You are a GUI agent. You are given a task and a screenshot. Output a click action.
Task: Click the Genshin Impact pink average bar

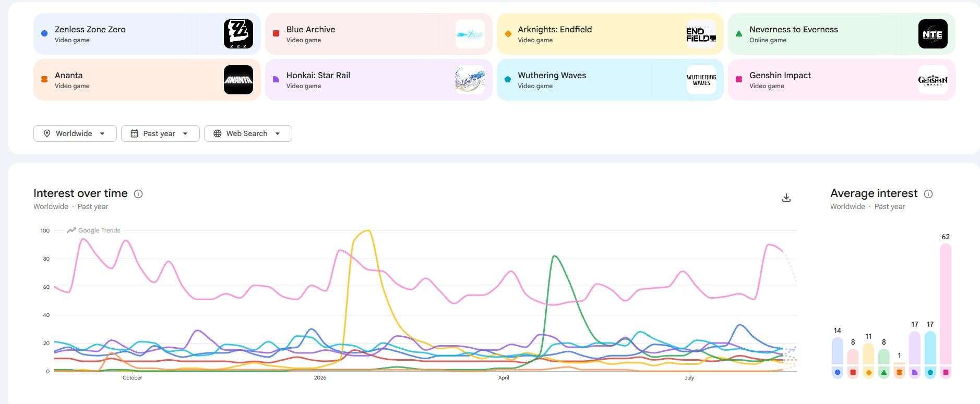tap(946, 304)
